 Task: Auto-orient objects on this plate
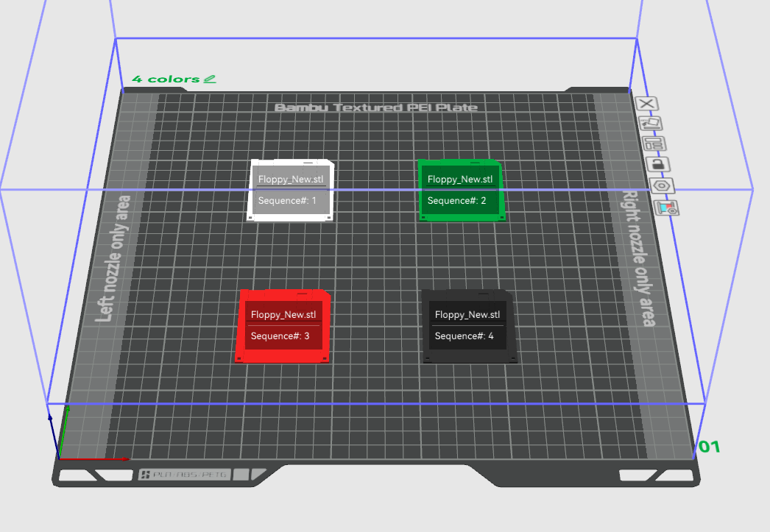pos(651,124)
